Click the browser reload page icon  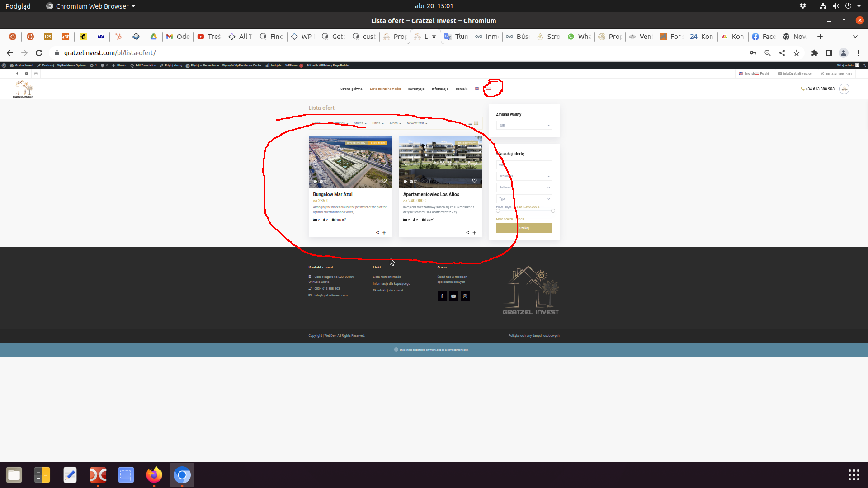point(39,53)
